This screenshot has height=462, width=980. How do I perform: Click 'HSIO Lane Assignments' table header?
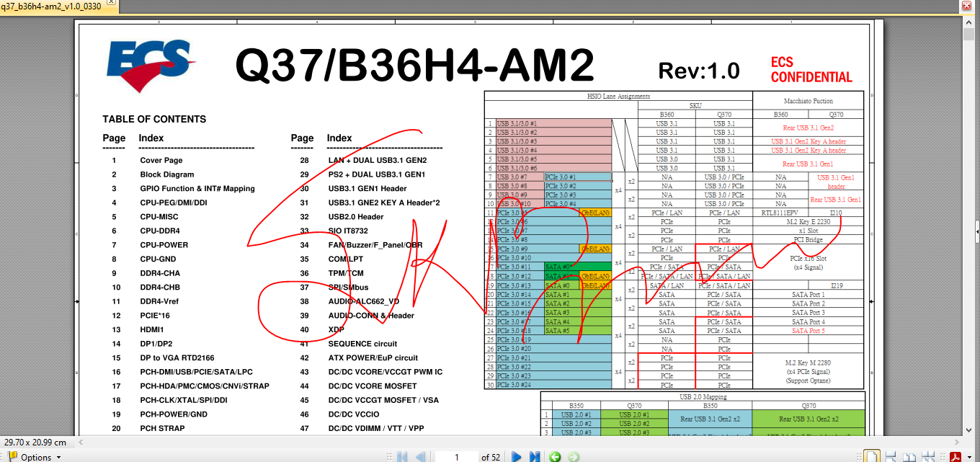pos(618,96)
